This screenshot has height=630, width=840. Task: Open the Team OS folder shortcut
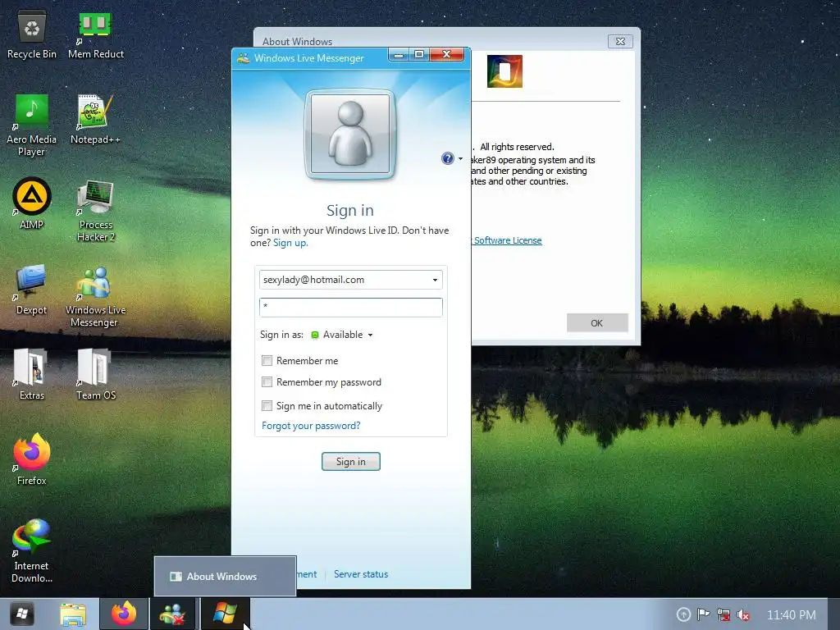(95, 374)
